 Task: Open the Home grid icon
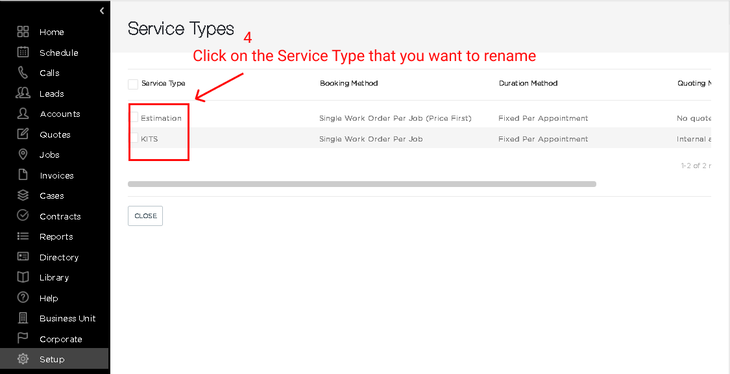(23, 32)
